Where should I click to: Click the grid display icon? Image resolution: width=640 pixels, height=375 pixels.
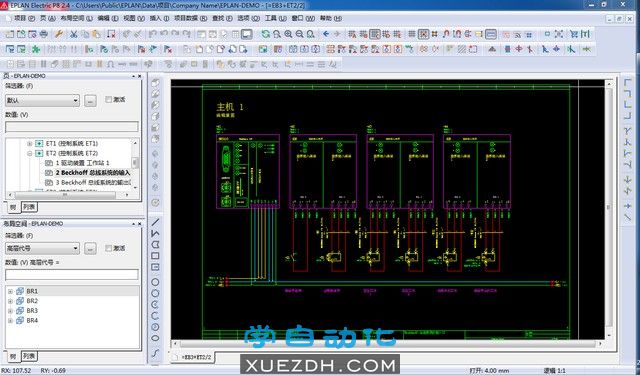tap(412, 34)
